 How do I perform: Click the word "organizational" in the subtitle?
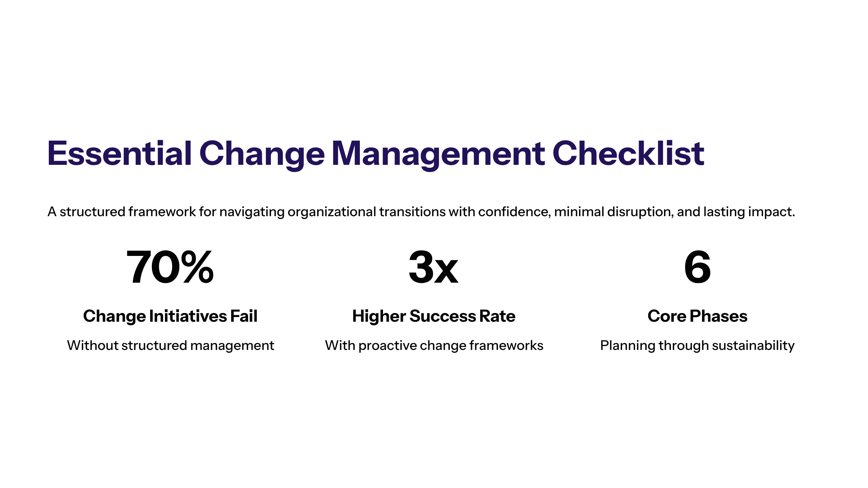332,212
